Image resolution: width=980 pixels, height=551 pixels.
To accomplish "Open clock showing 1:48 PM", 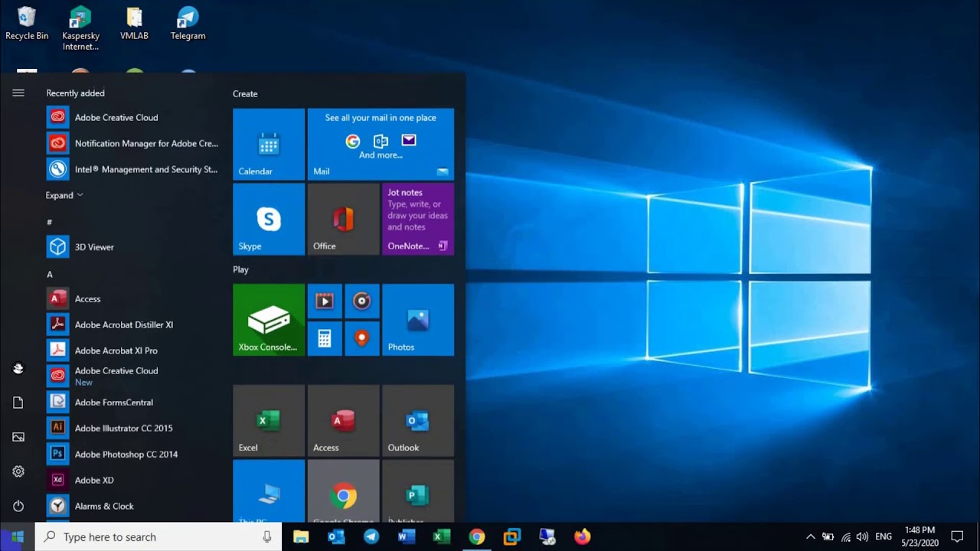I will (x=920, y=536).
